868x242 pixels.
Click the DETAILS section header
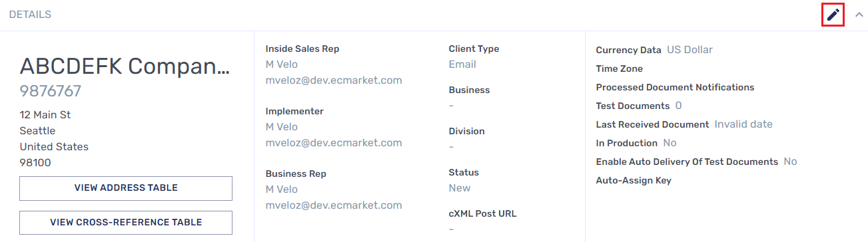point(30,15)
